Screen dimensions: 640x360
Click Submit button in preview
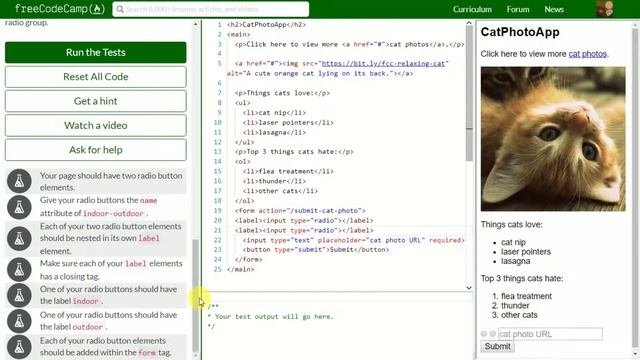coord(497,346)
